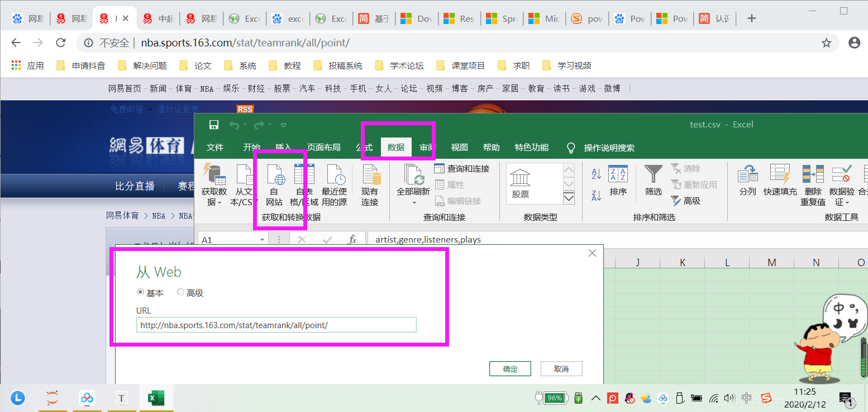The width and height of the screenshot is (868, 412).
Task: Click the Redo arrow in Excel
Action: (x=259, y=125)
